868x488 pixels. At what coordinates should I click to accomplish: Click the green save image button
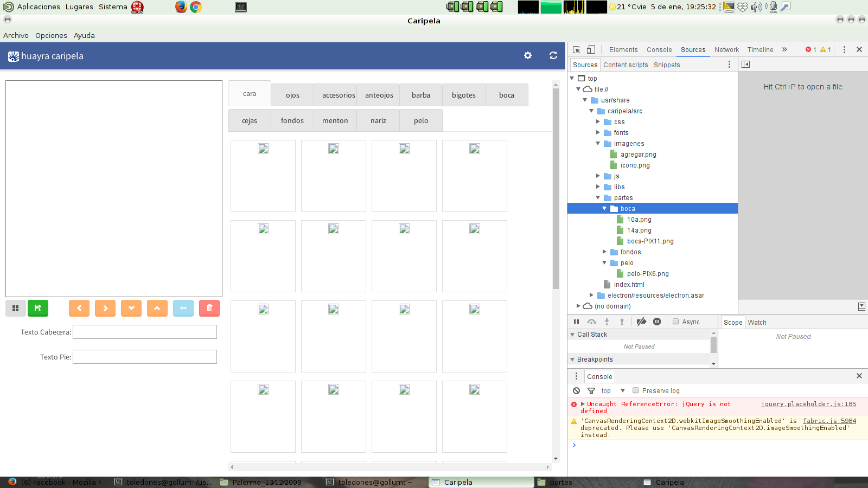coord(38,308)
